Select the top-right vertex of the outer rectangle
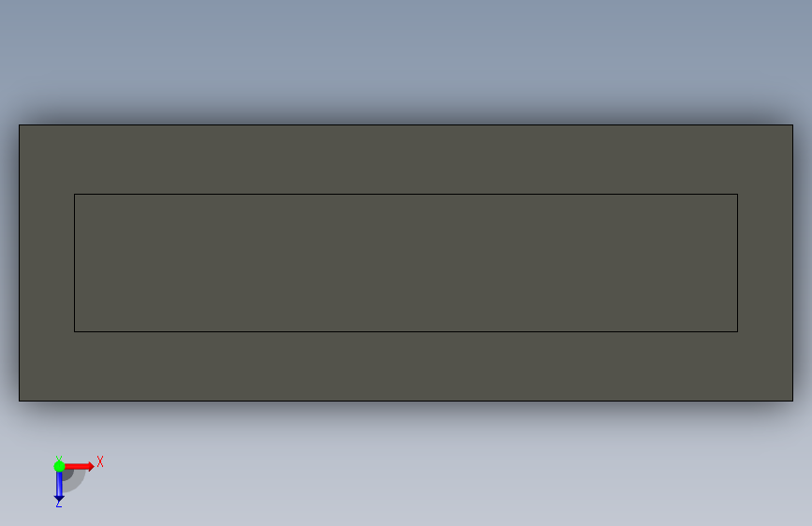812x526 pixels. (793, 124)
